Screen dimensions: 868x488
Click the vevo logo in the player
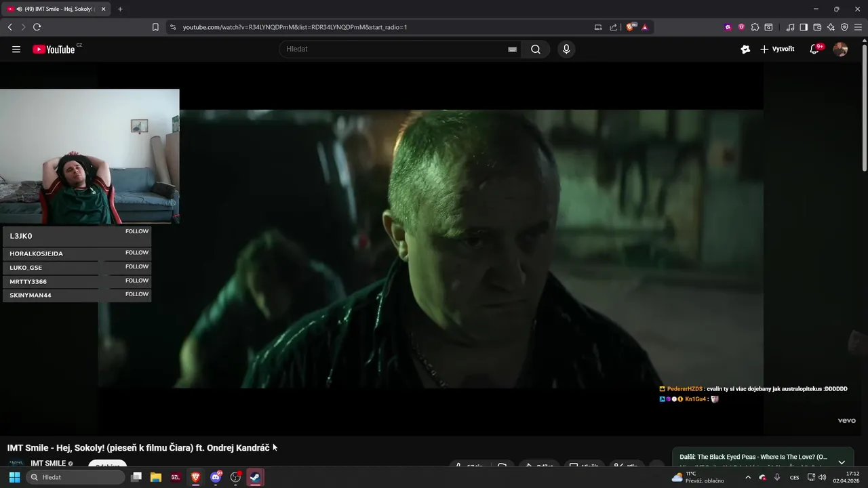click(846, 421)
